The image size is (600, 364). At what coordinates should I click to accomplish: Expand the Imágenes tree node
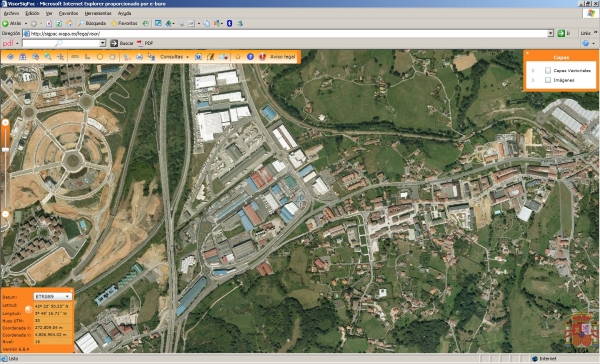533,80
